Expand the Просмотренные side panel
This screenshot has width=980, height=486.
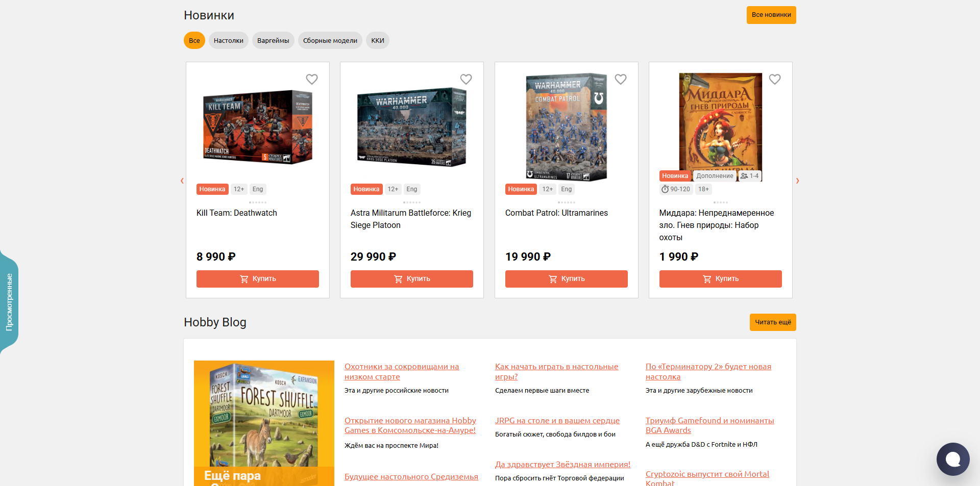(9, 302)
